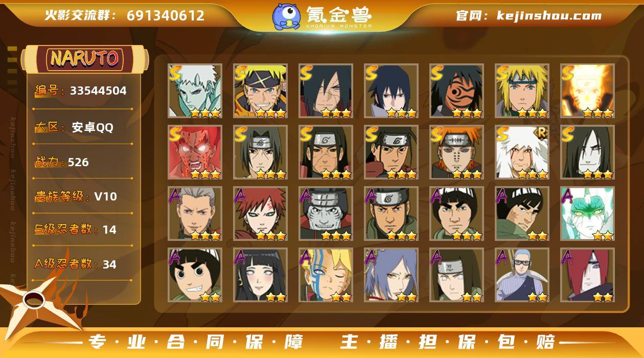Click the blue-haired Konan portrait
The width and height of the screenshot is (644, 358).
[391, 275]
